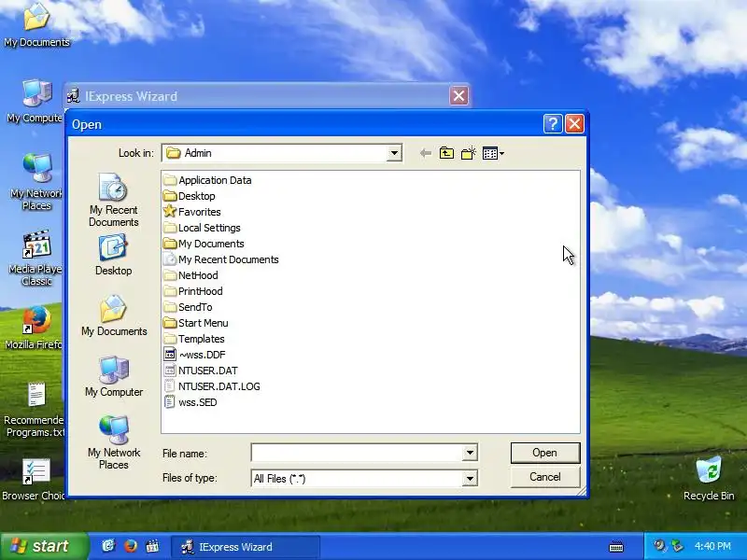Select Mozilla Firefox desktop shortcut
Viewport: 747px width, 560px height.
34,328
